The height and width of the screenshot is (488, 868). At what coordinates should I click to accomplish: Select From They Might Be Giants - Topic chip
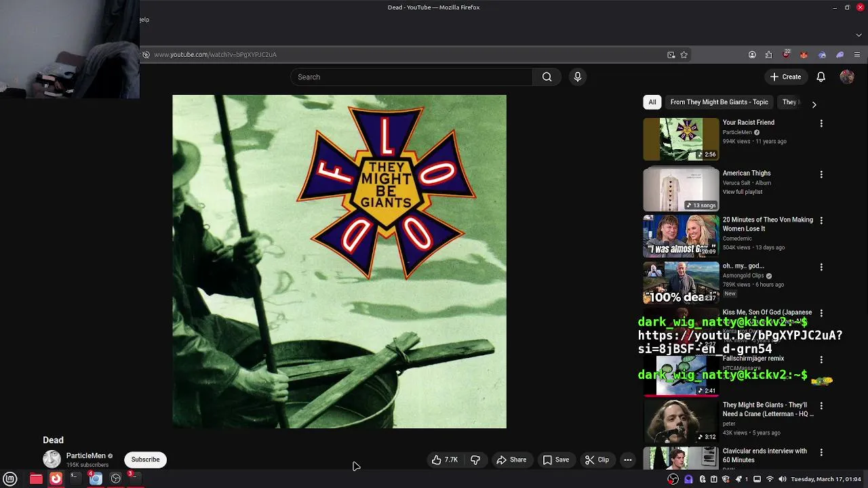click(x=719, y=102)
